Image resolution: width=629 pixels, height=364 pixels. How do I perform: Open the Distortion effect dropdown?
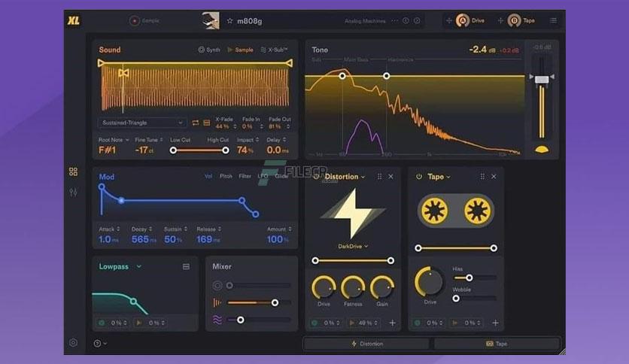pyautogui.click(x=345, y=177)
